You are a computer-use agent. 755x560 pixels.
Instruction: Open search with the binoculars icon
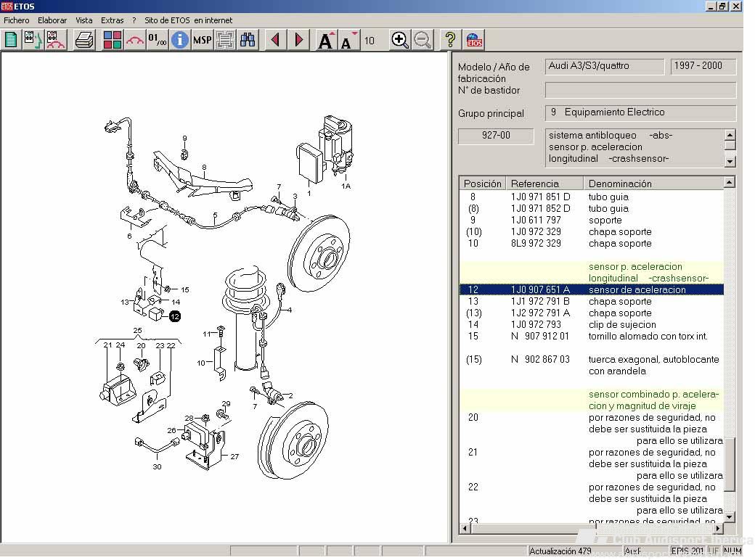pos(248,40)
